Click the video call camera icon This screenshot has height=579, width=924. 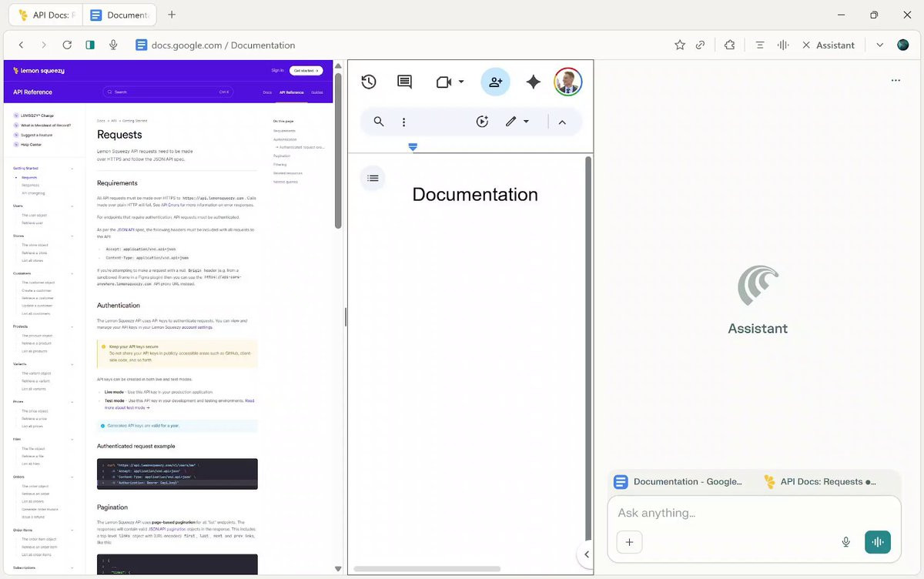pyautogui.click(x=444, y=82)
